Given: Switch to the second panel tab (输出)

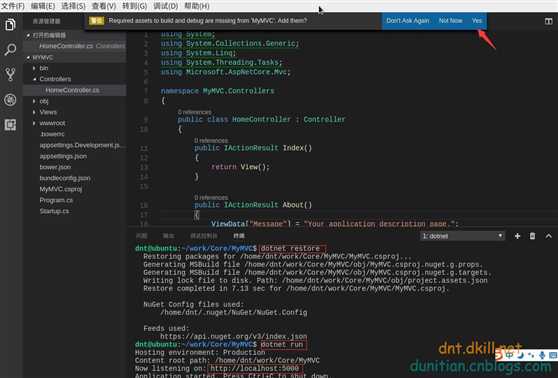Looking at the screenshot, I should 168,236.
